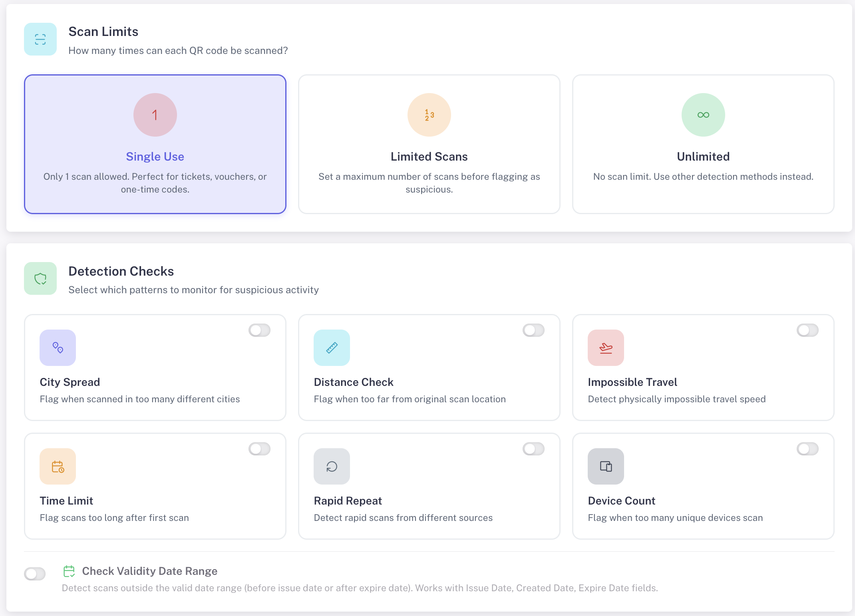This screenshot has width=855, height=616.
Task: Enable the Impossible Travel detection toggle
Action: tap(807, 330)
